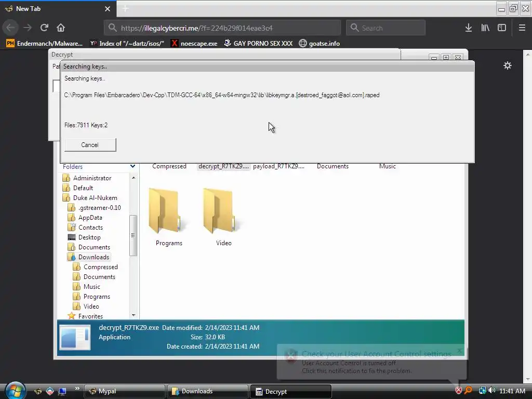Click red security shield tray icon
This screenshot has width=532, height=399.
pyautogui.click(x=458, y=391)
